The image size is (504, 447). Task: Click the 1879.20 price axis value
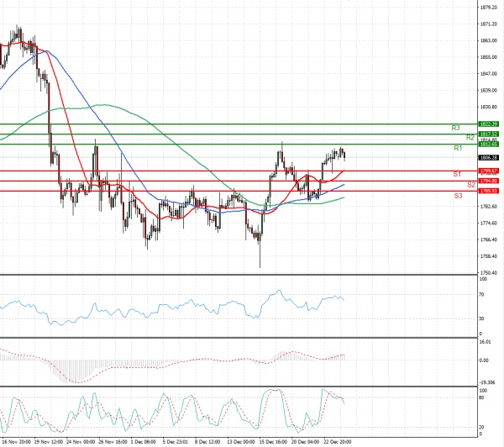pyautogui.click(x=489, y=7)
